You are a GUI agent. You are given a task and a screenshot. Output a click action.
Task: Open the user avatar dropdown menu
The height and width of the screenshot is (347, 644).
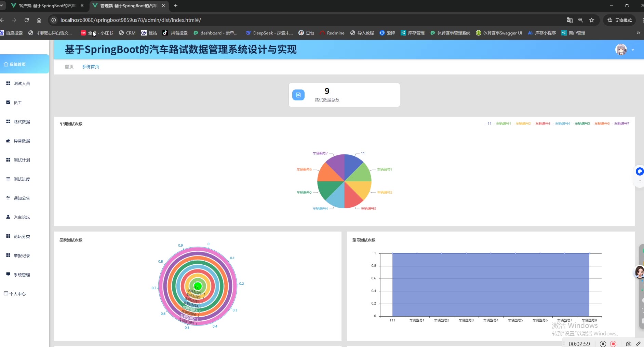[625, 50]
